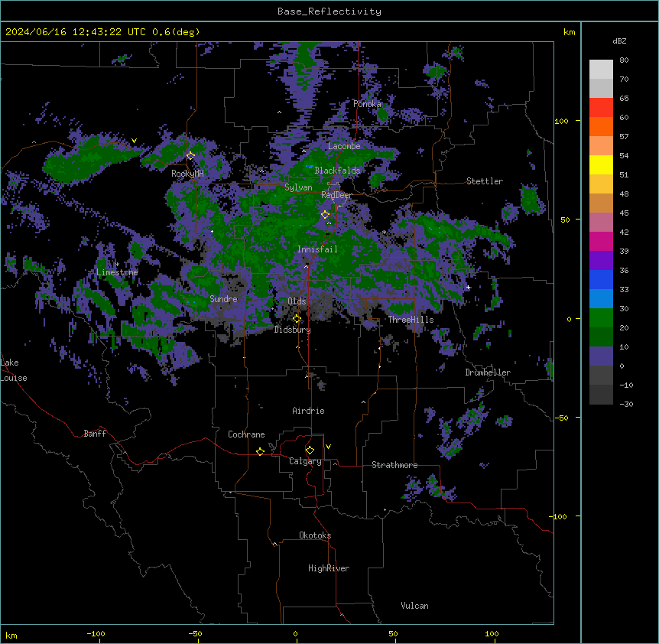659x644 pixels.
Task: Click the yellow diamond marker above Calgary
Action: 310,450
